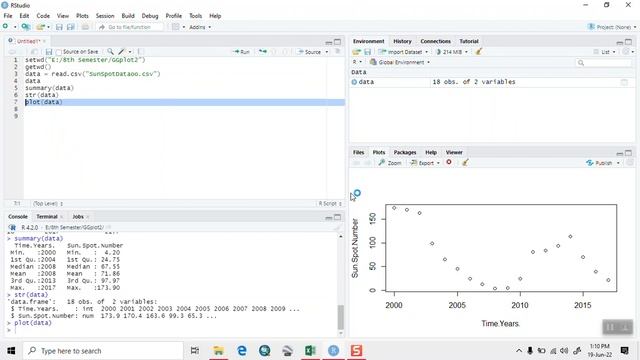Switch to the History tab
The image size is (640, 360).
[x=402, y=41]
